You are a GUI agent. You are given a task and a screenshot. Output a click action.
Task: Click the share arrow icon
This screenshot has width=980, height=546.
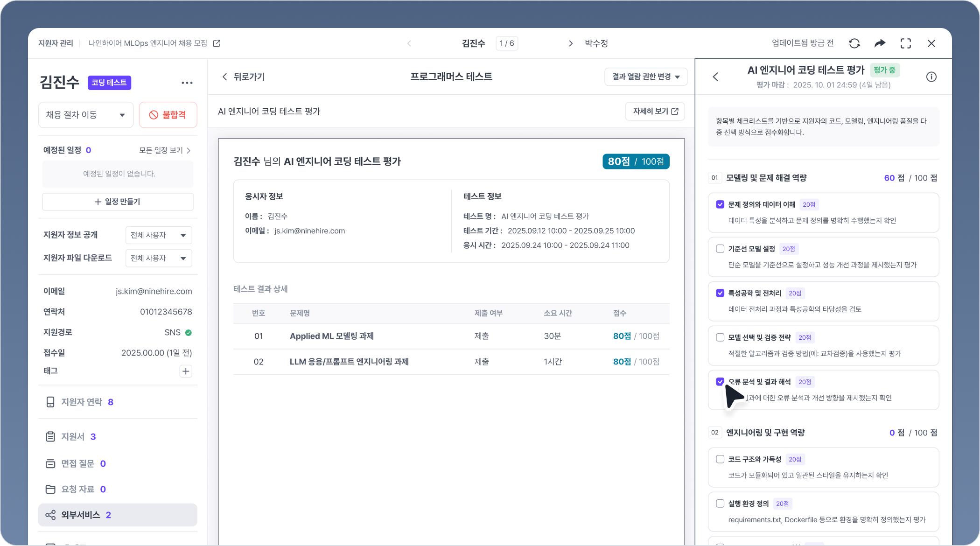tap(880, 43)
